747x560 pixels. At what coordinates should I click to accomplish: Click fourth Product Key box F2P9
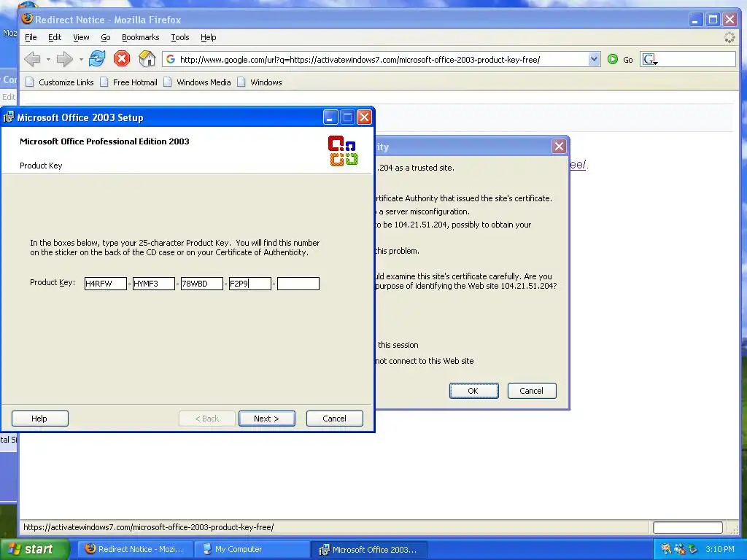pos(249,284)
